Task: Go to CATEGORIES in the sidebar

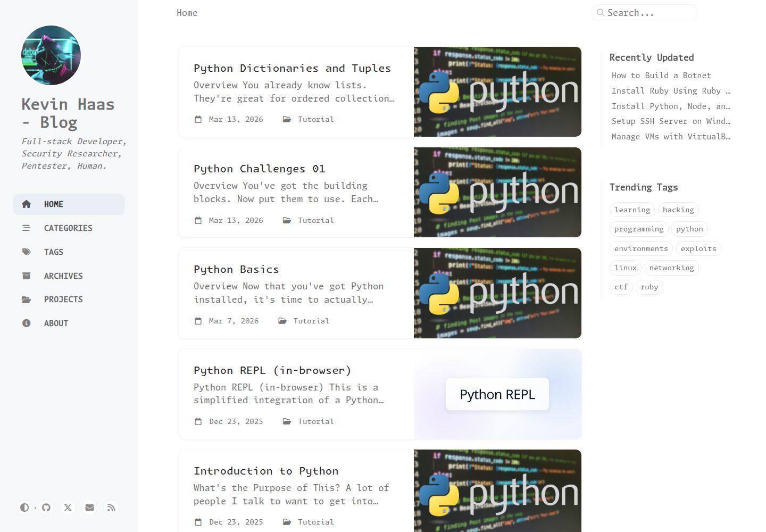Action: tap(69, 228)
